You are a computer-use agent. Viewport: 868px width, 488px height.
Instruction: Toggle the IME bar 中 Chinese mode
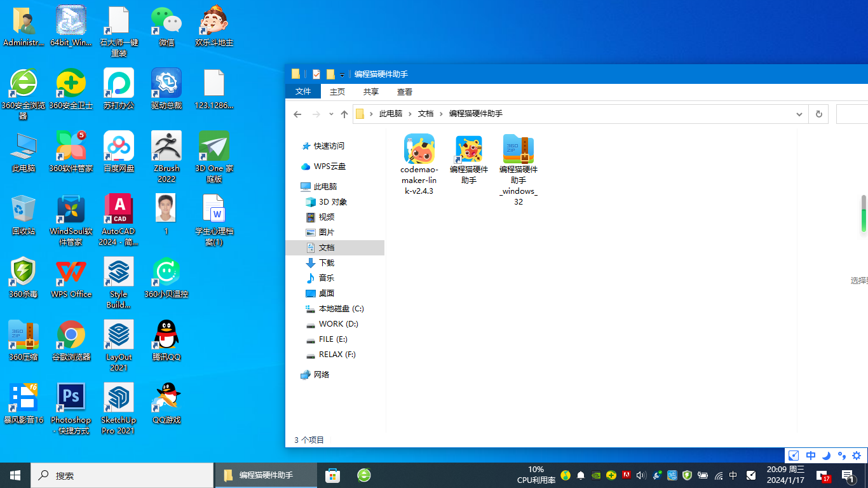[810, 456]
